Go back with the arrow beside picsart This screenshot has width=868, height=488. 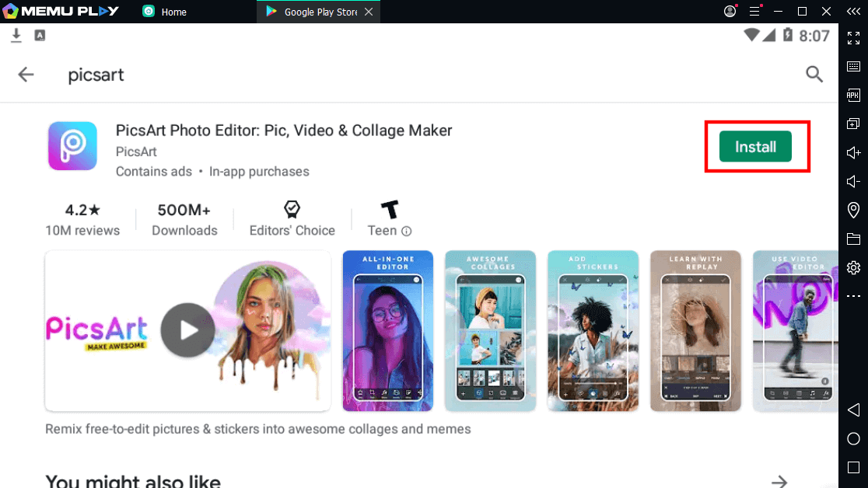26,75
